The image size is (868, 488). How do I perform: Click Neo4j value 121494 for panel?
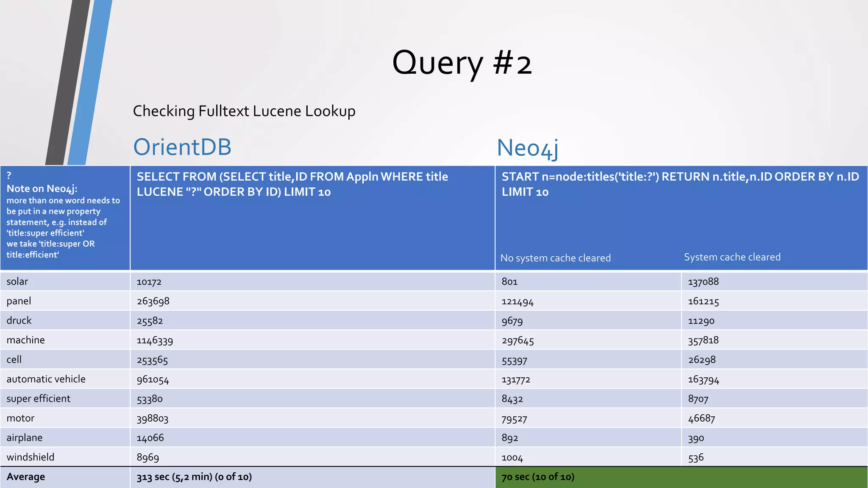tap(517, 302)
